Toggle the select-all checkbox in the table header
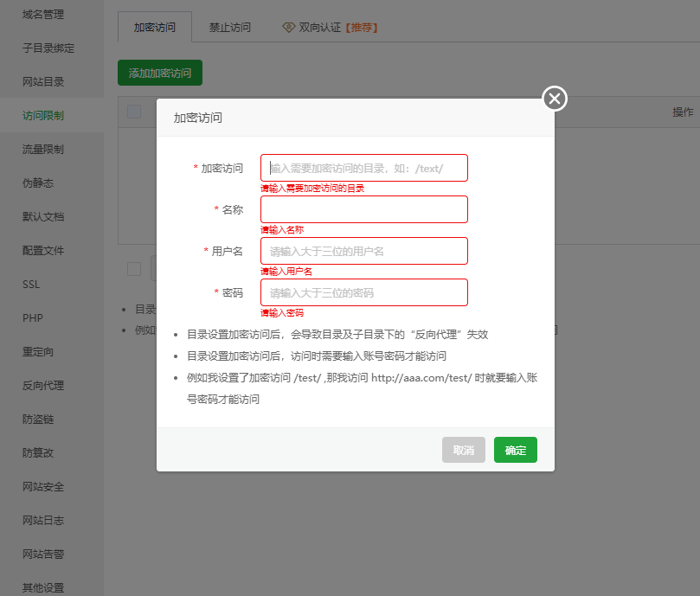This screenshot has height=596, width=700. pyautogui.click(x=134, y=112)
